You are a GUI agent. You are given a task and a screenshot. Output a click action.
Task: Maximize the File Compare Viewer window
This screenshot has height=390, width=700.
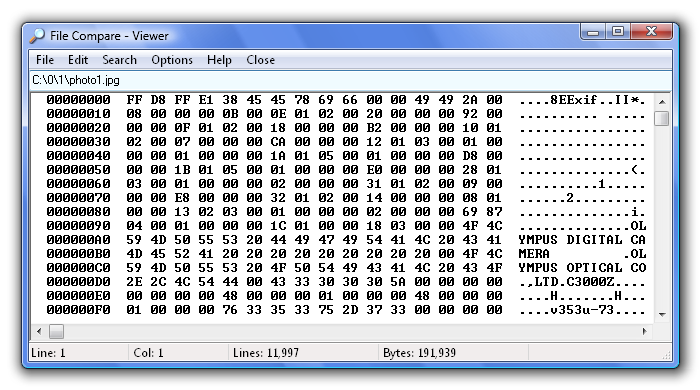(618, 32)
